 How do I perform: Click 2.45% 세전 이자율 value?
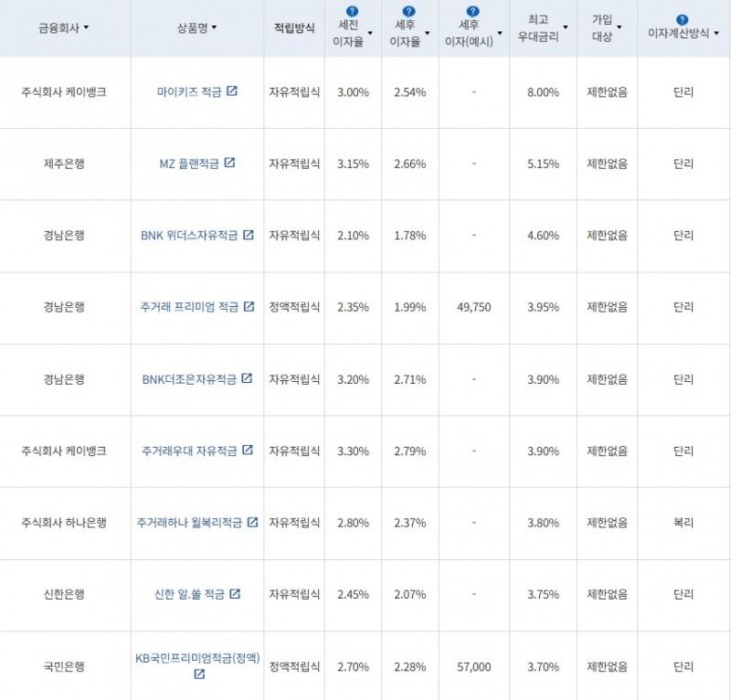[x=353, y=595]
